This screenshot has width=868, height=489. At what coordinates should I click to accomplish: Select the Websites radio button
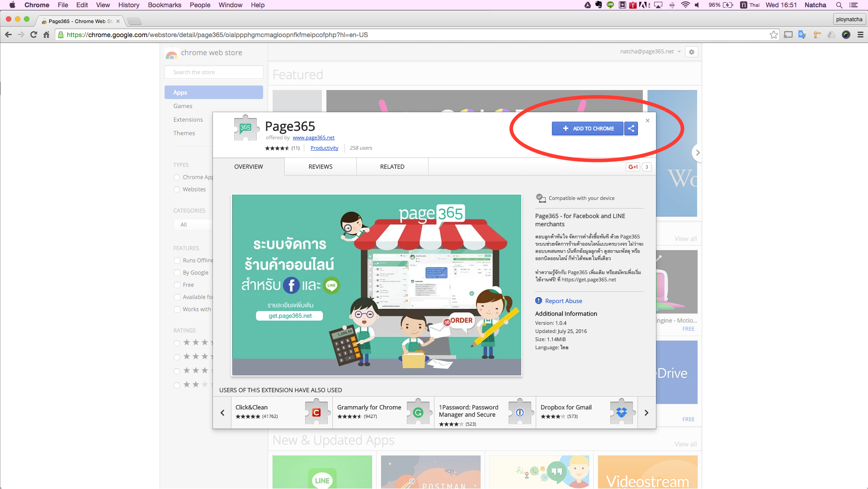(x=177, y=190)
